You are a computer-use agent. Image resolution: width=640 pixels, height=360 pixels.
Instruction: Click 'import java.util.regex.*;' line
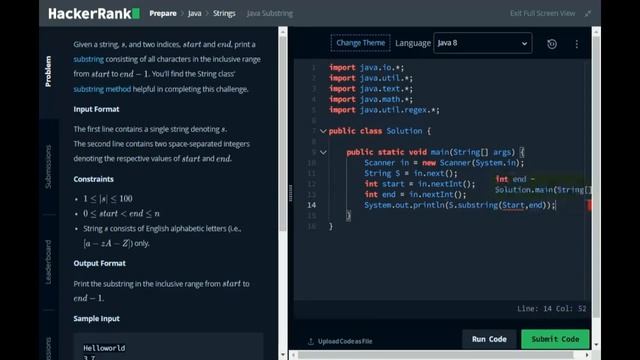(x=384, y=110)
